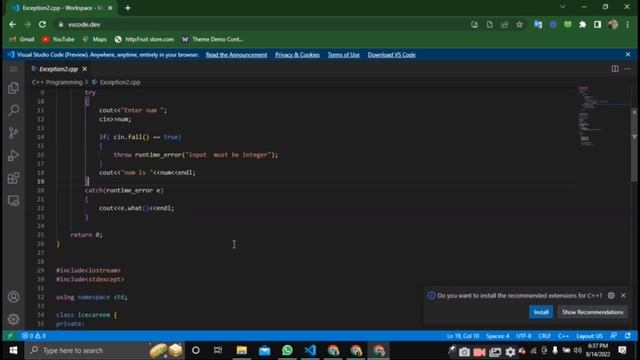Install recommended C++ extensions
The width and height of the screenshot is (640, 360).
pyautogui.click(x=541, y=312)
